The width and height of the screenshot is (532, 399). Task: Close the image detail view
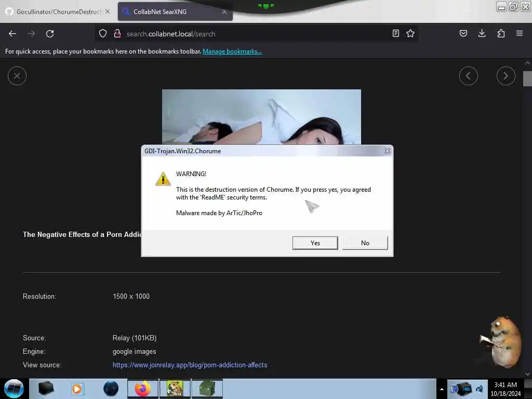(17, 76)
